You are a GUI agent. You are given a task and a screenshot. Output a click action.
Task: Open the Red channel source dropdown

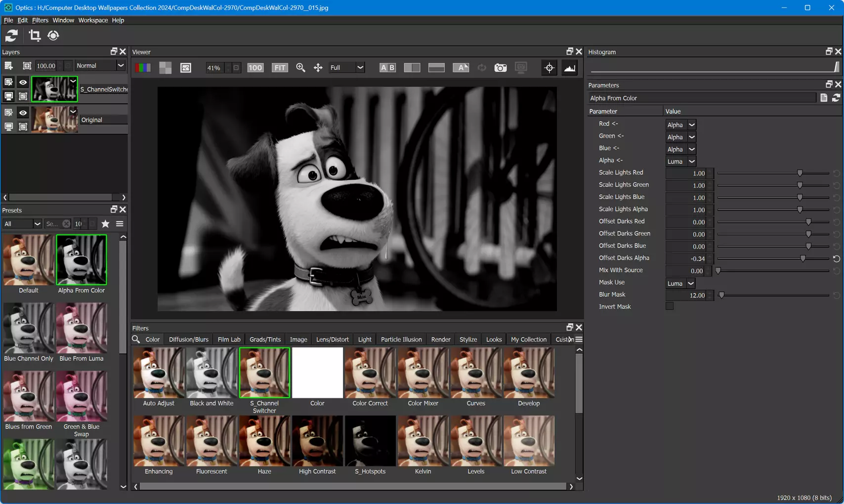click(681, 125)
